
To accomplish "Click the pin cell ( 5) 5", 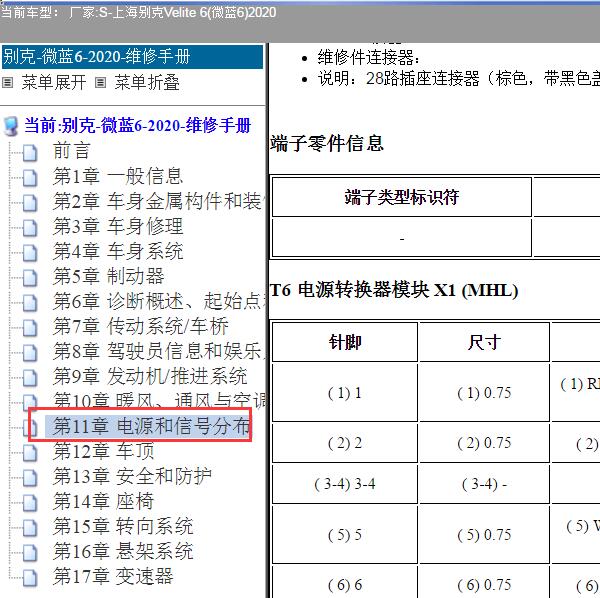I will (345, 534).
